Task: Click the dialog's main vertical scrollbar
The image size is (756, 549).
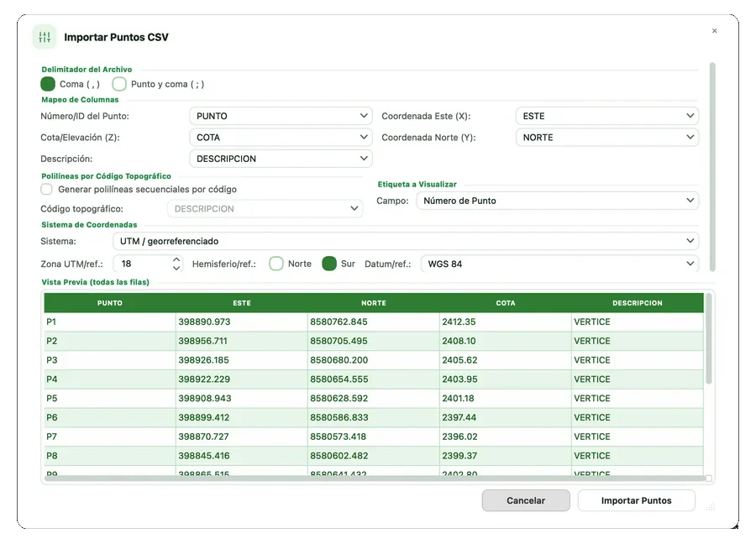Action: point(712,167)
